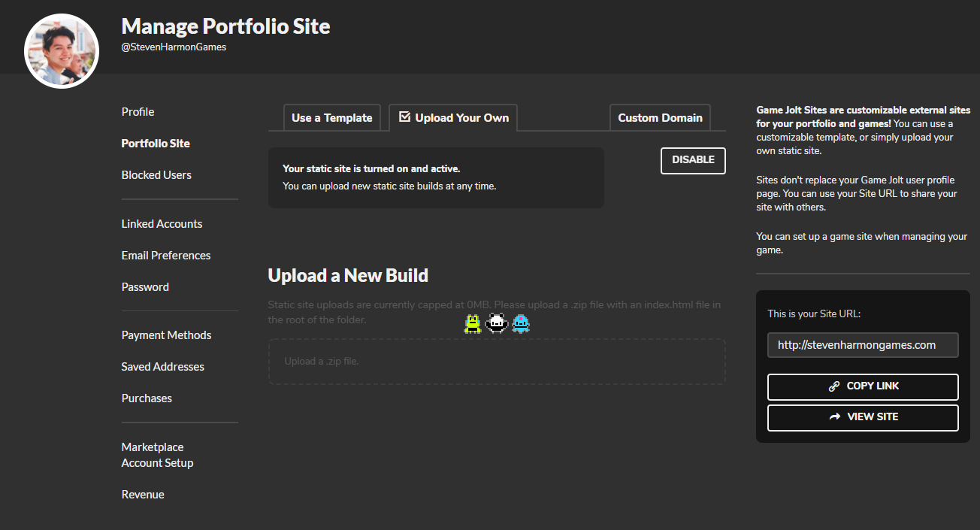Disable the static site
980x530 pixels.
pyautogui.click(x=692, y=160)
